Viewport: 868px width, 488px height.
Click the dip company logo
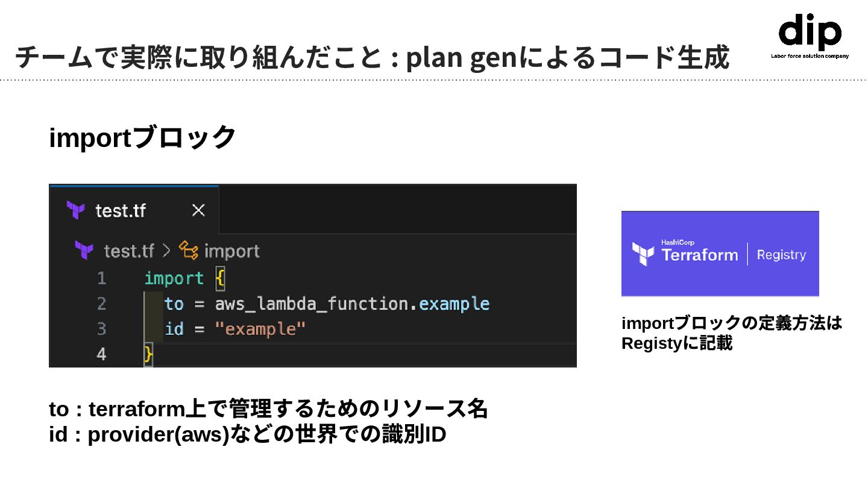[810, 35]
